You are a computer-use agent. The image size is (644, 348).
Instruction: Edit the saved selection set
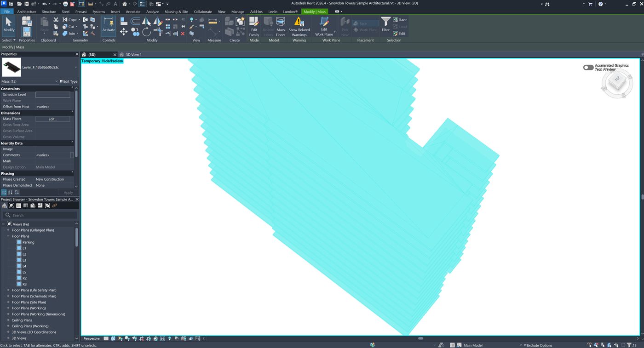(x=399, y=34)
